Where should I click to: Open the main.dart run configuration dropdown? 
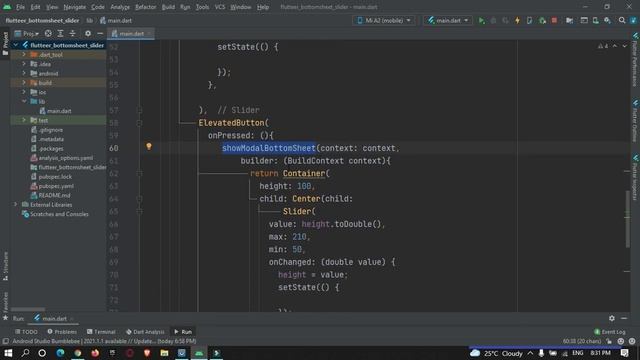click(448, 20)
